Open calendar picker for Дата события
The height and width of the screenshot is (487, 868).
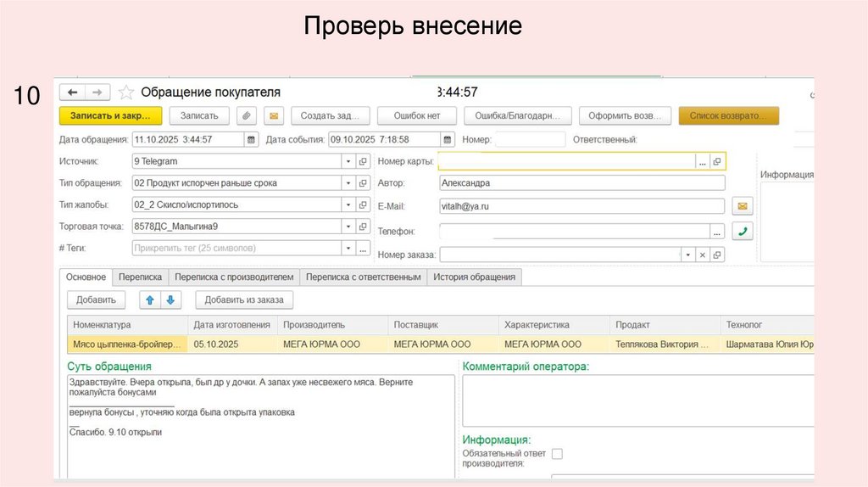[448, 140]
